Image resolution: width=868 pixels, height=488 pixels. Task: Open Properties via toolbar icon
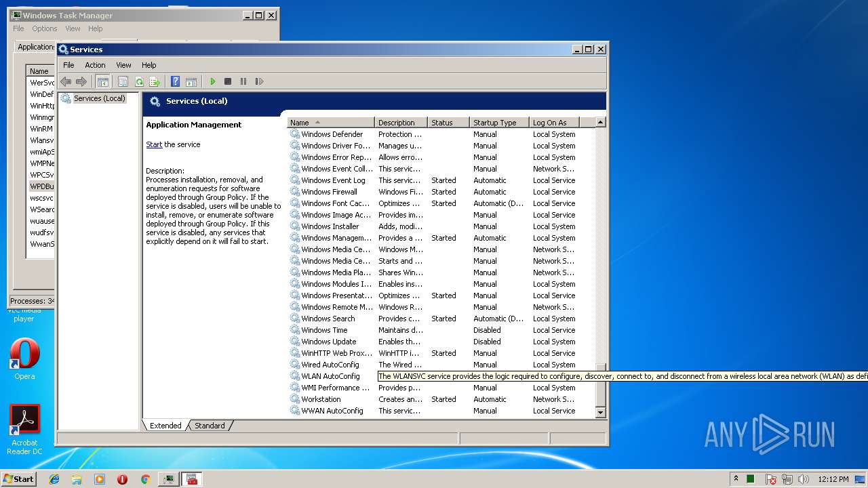pos(123,81)
